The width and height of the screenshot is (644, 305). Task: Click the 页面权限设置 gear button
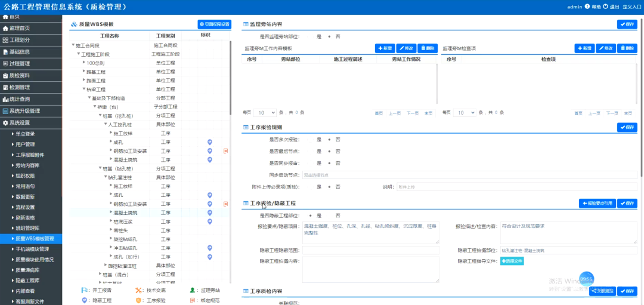(214, 24)
